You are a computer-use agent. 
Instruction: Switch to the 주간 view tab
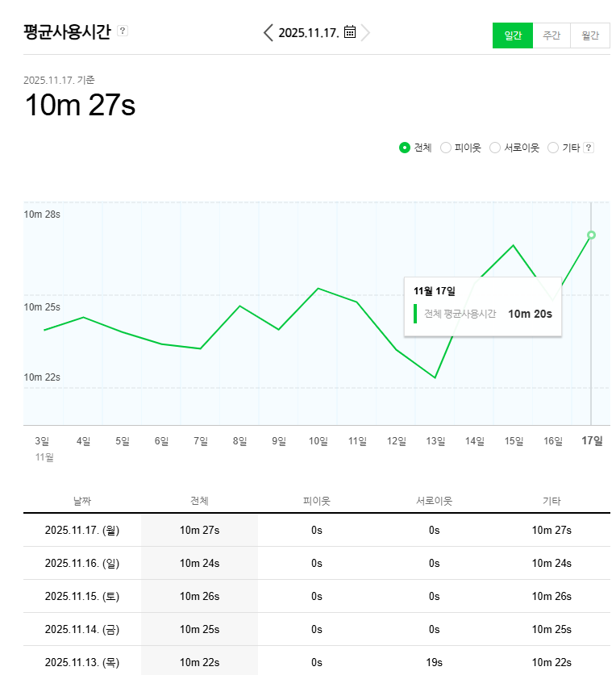point(551,35)
